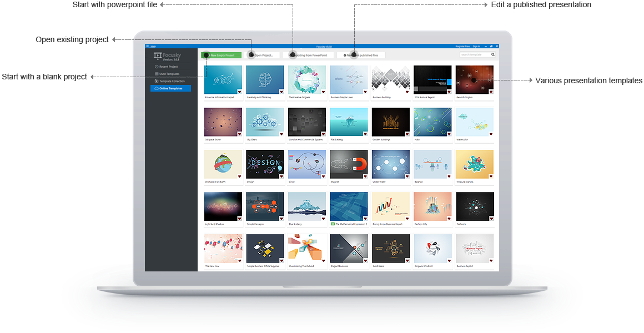The image size is (644, 333).
Task: Click the New Empty Project button
Action: click(222, 56)
